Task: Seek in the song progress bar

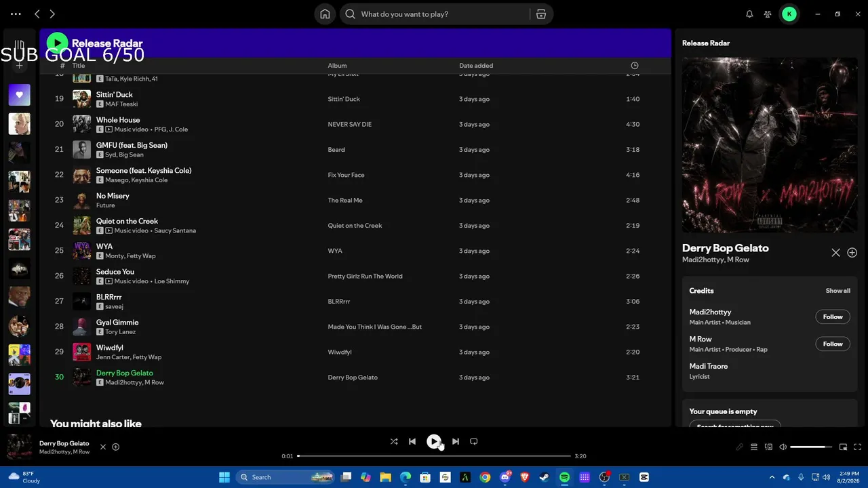Action: (433, 456)
